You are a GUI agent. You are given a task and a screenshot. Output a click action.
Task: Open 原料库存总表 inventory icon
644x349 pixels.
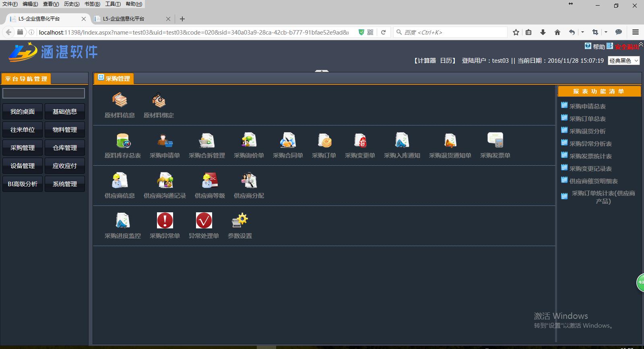point(123,141)
